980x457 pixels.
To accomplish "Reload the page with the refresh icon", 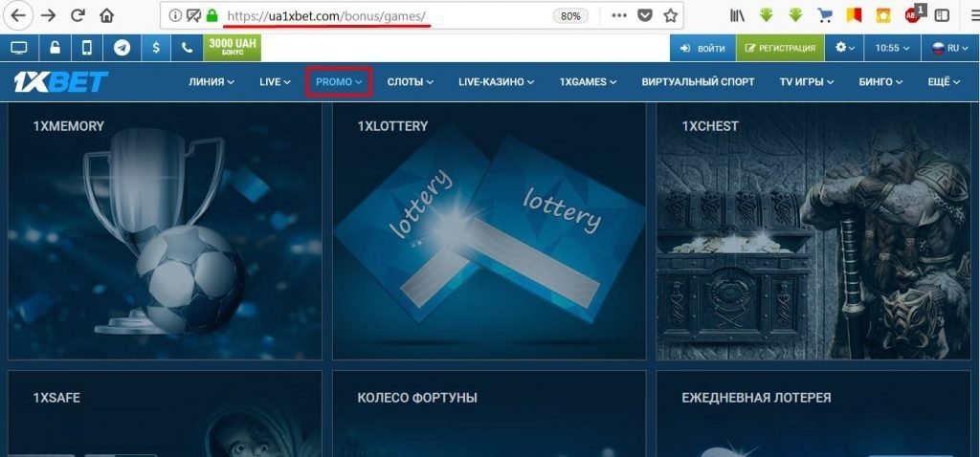I will click(78, 15).
